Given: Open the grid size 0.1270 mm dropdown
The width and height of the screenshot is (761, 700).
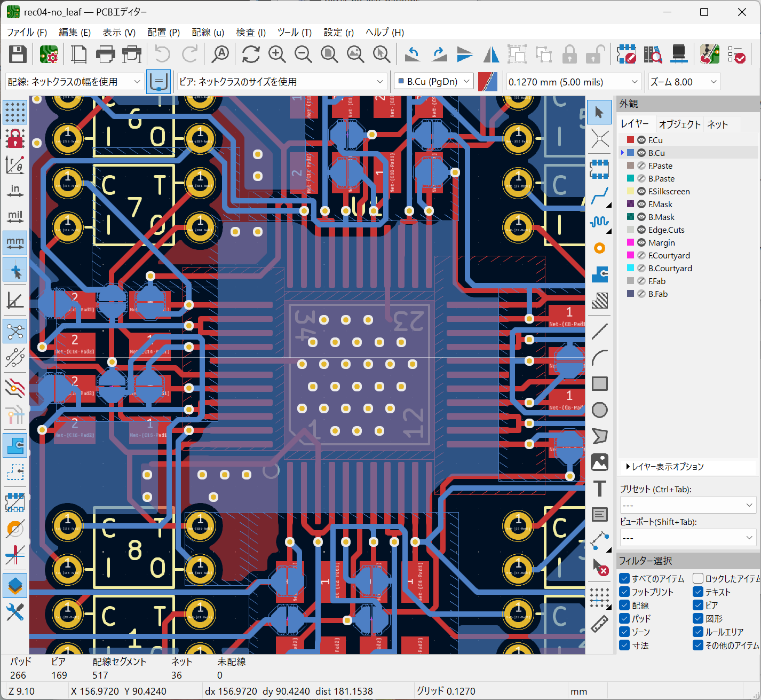Looking at the screenshot, I should tap(573, 82).
